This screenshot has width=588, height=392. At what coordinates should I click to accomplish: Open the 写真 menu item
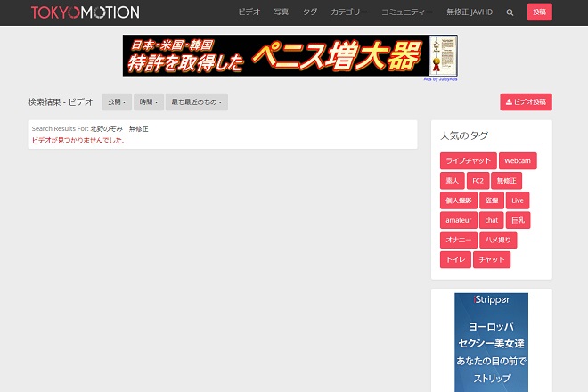pyautogui.click(x=281, y=12)
